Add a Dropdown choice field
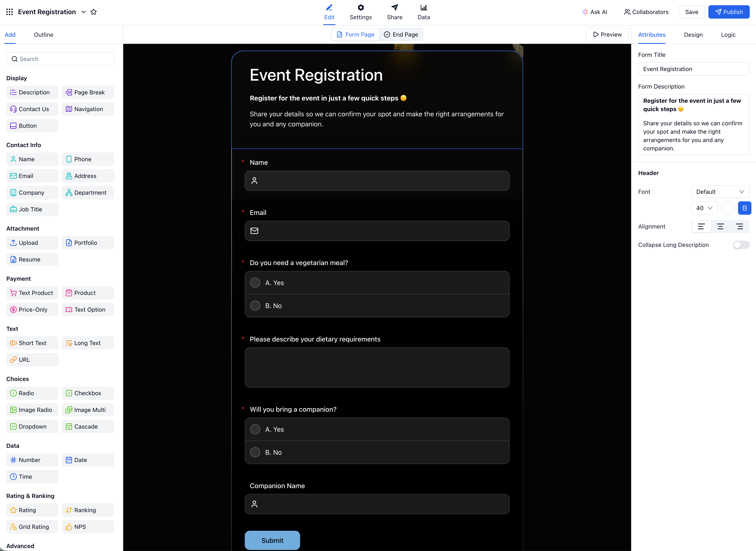Image resolution: width=756 pixels, height=551 pixels. pos(32,426)
